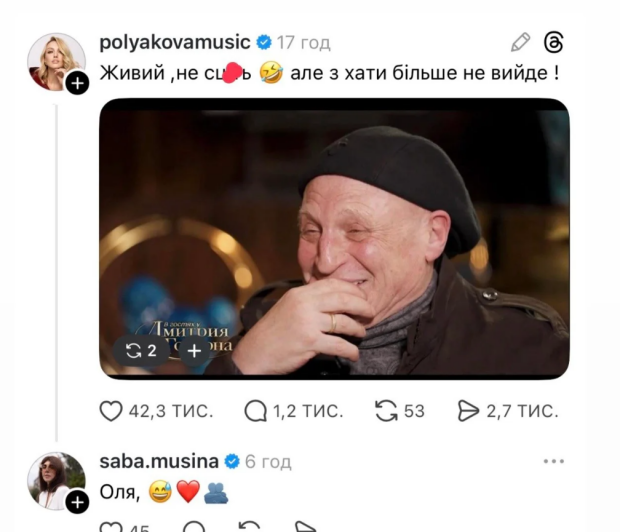Open the three-dot menu on saba.musina reply
Screen dimensions: 620x532
[554, 461]
